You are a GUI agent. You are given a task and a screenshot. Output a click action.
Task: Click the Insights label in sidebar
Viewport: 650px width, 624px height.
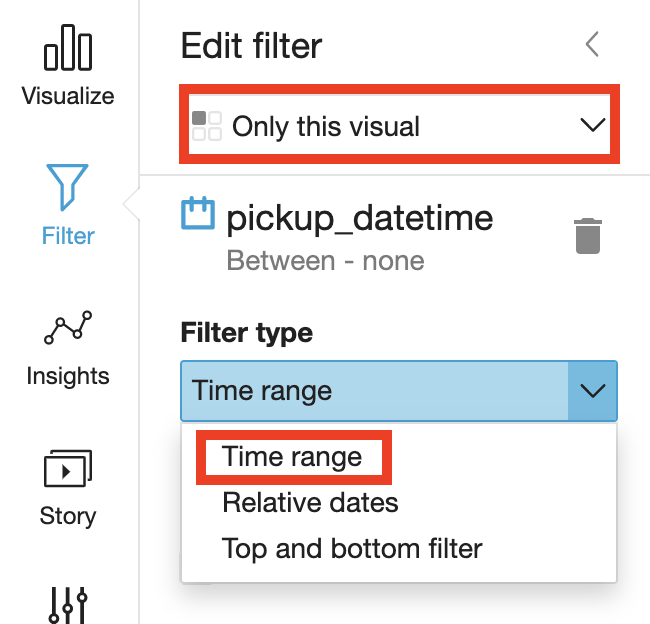(x=68, y=376)
